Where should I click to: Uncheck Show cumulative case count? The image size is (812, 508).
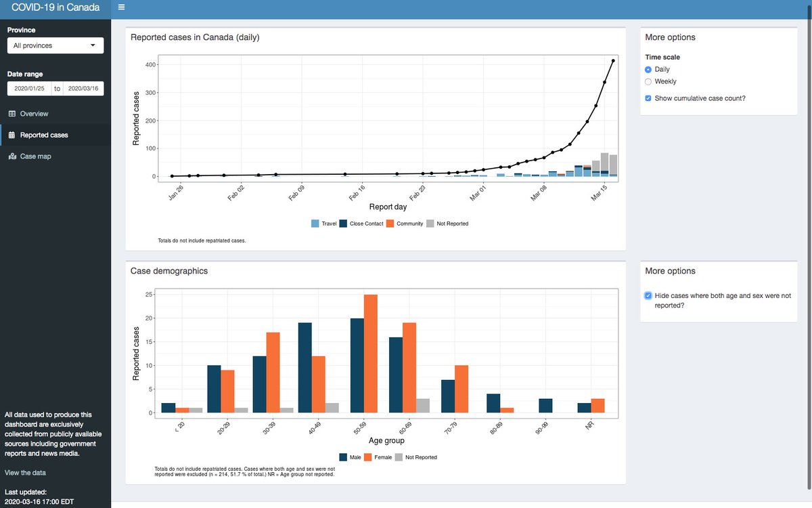tap(648, 98)
